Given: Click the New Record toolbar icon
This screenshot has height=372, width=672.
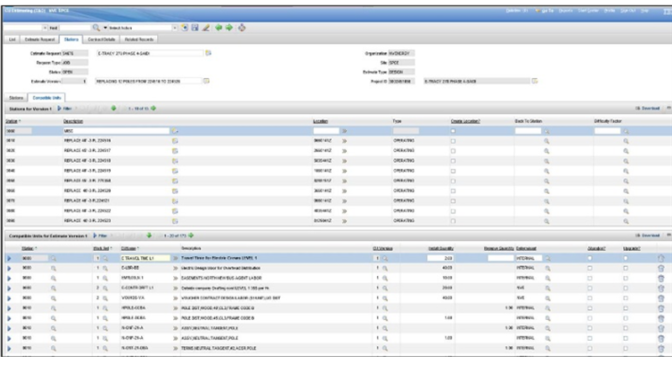Looking at the screenshot, I should [185, 27].
